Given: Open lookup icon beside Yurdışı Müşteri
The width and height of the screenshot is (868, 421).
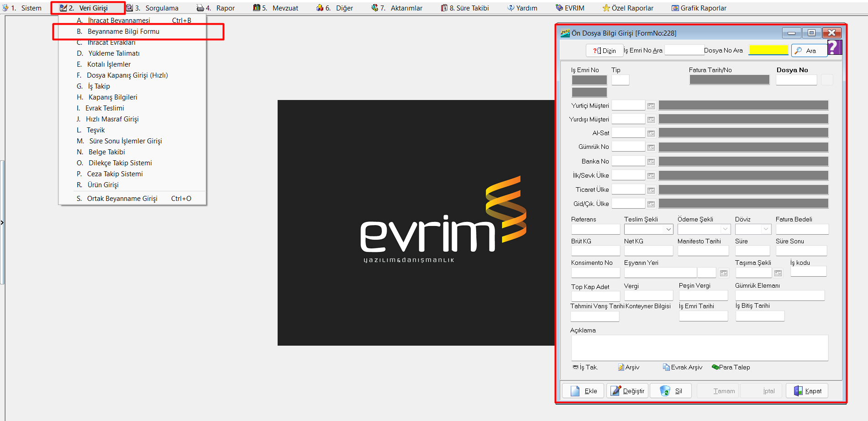Looking at the screenshot, I should (651, 120).
